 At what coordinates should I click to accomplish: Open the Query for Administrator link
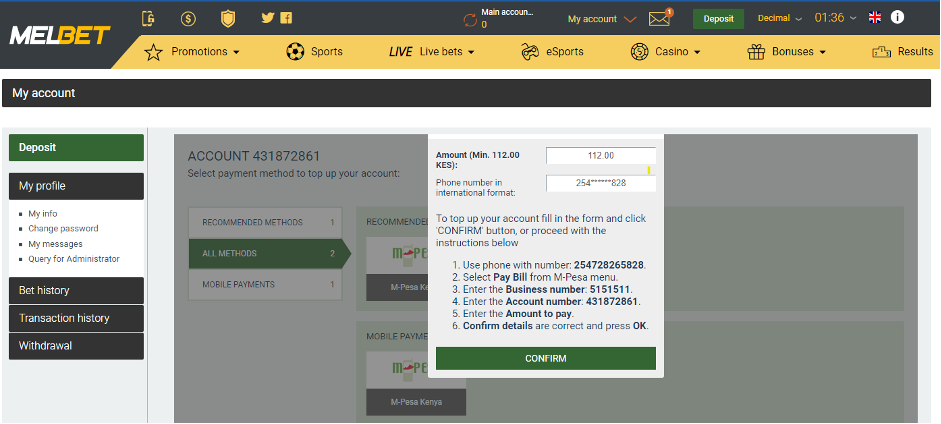(x=74, y=259)
